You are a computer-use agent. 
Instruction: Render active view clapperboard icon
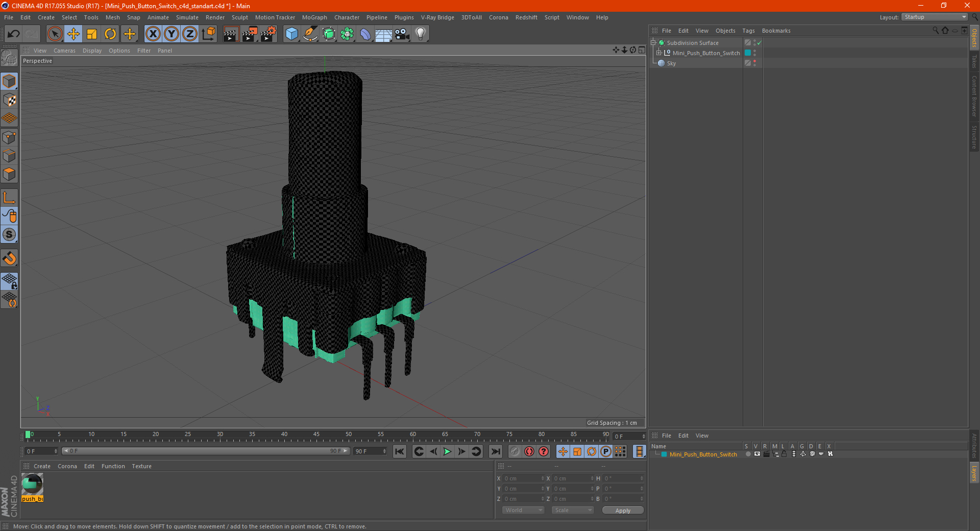(x=231, y=34)
